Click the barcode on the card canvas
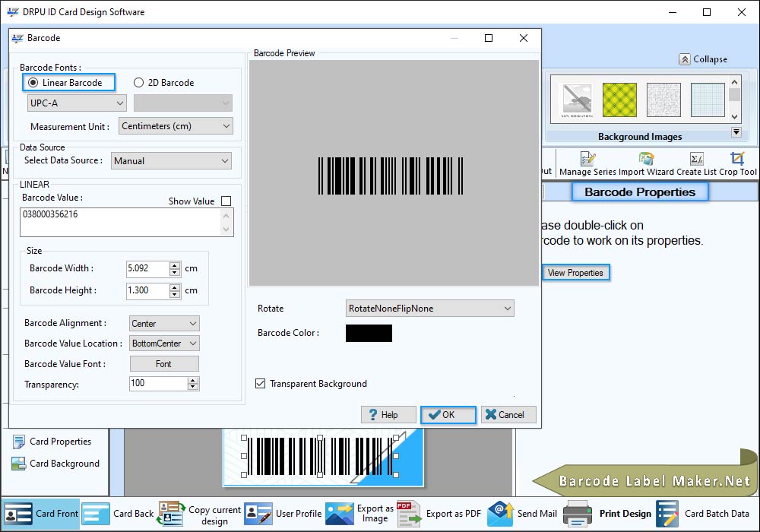 pyautogui.click(x=321, y=457)
